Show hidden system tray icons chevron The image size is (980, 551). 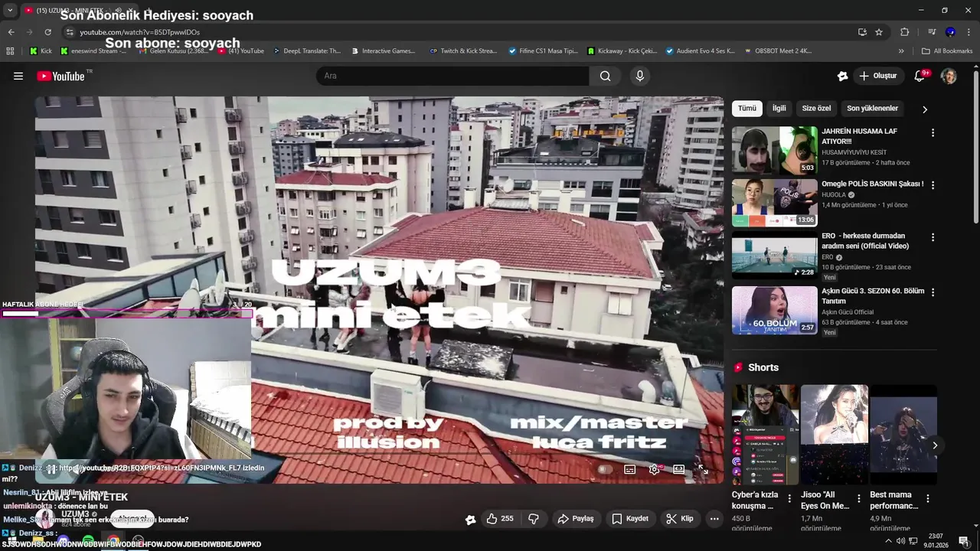(888, 541)
